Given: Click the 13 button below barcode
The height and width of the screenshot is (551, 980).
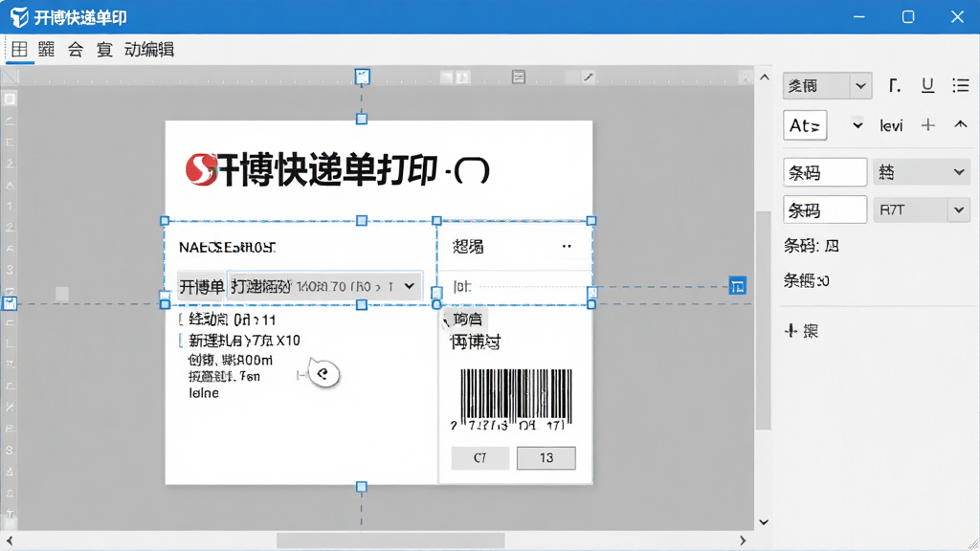Looking at the screenshot, I should coord(546,458).
